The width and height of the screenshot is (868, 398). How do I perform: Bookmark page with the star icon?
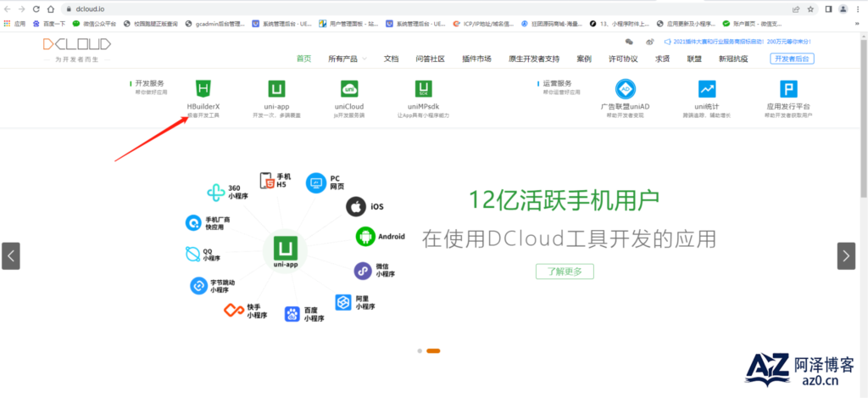coord(810,8)
